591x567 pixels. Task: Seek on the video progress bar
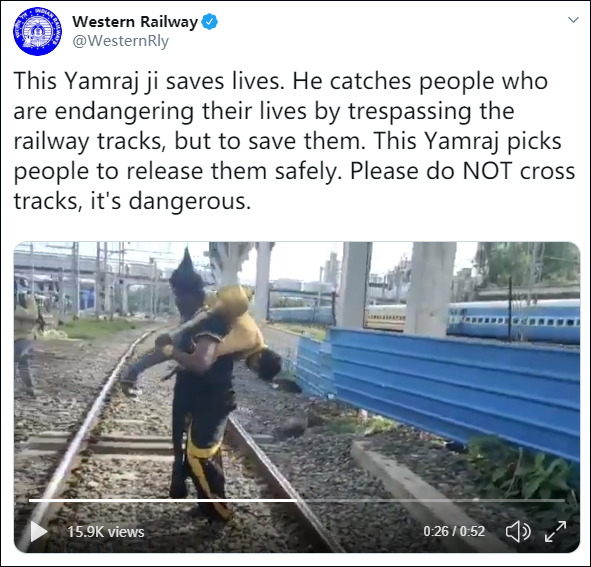coord(297,500)
